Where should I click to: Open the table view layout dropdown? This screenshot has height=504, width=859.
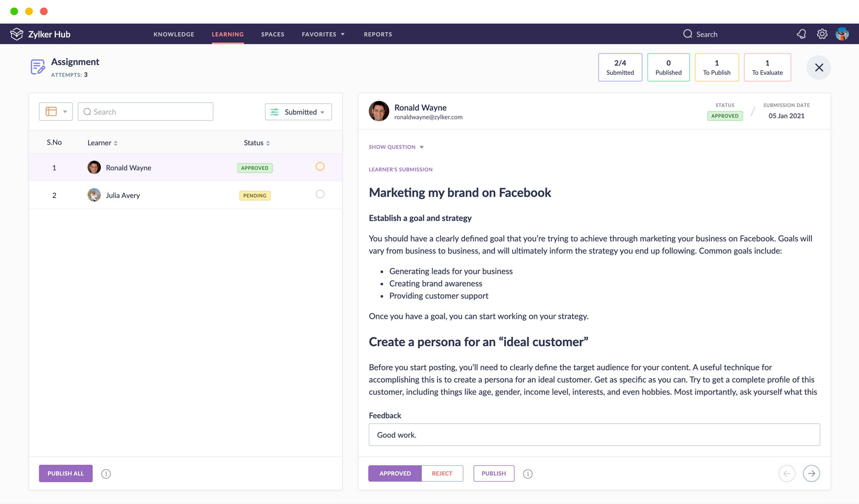coord(56,112)
